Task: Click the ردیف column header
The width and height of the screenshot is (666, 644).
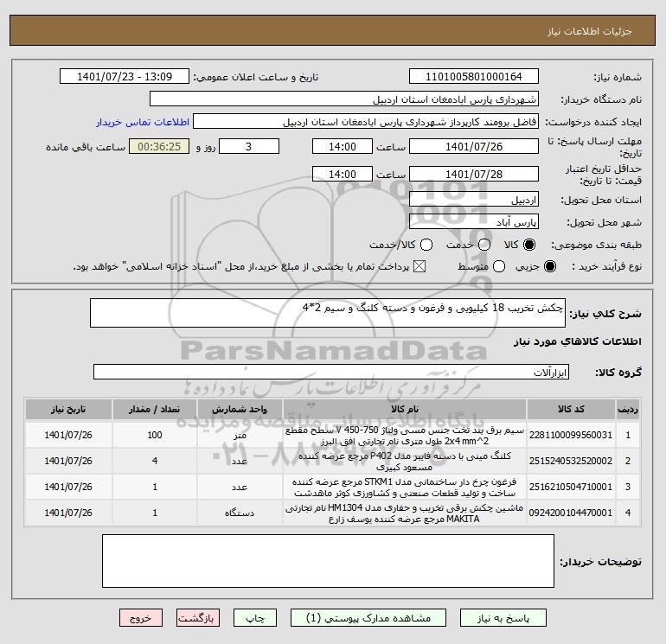Action: (x=628, y=409)
